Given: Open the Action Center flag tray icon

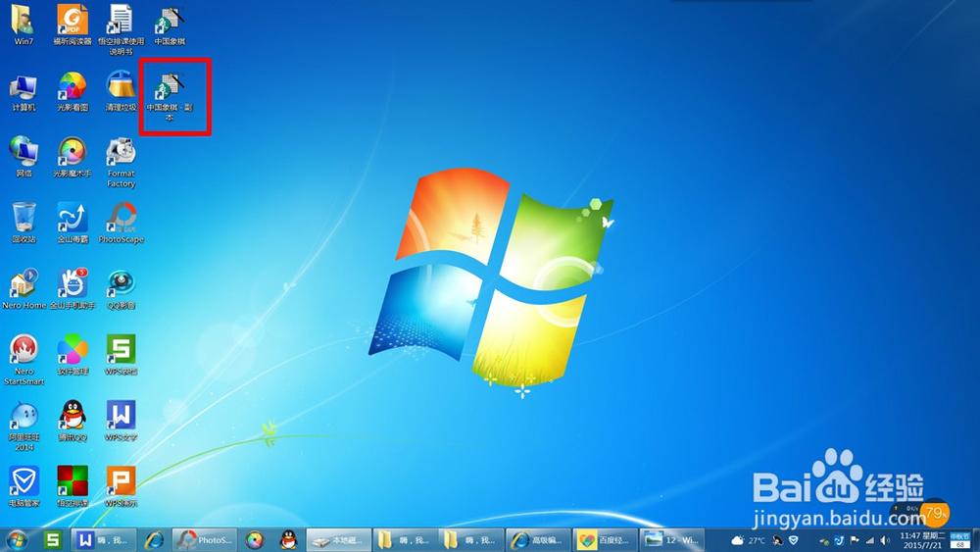Looking at the screenshot, I should pyautogui.click(x=855, y=541).
